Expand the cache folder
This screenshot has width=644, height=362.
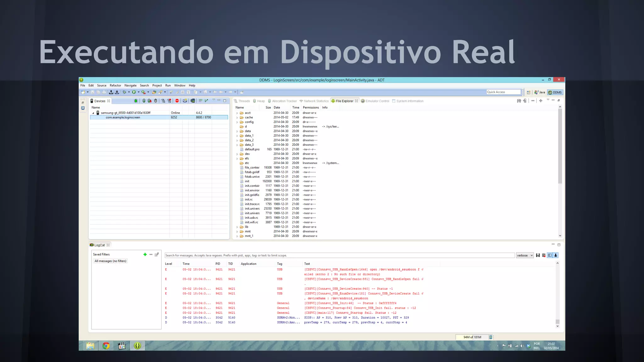point(237,118)
